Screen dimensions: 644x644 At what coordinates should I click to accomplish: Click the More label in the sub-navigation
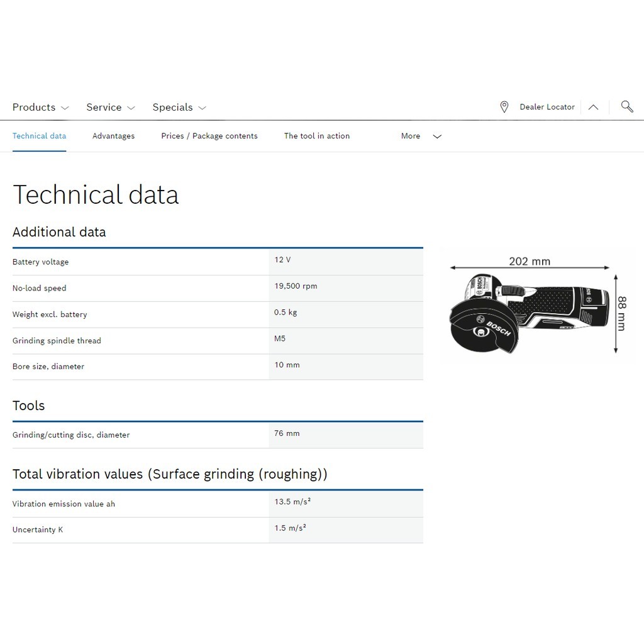tap(410, 136)
